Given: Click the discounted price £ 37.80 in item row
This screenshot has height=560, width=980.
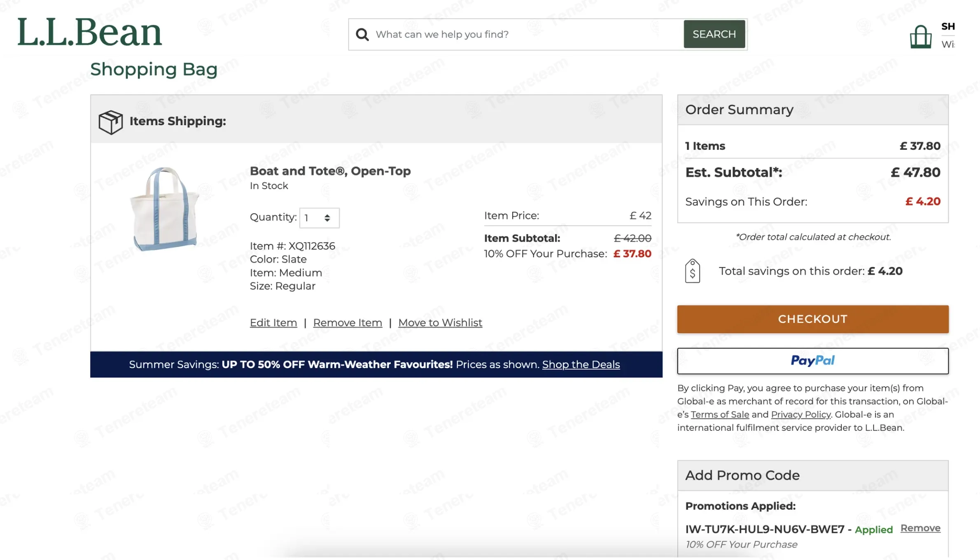Looking at the screenshot, I should [x=632, y=254].
